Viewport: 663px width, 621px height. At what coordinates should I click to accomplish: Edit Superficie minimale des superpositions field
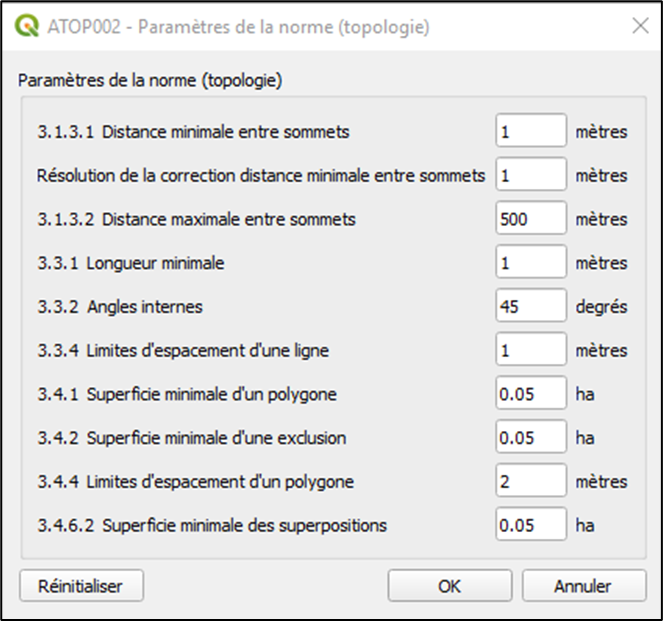[531, 525]
